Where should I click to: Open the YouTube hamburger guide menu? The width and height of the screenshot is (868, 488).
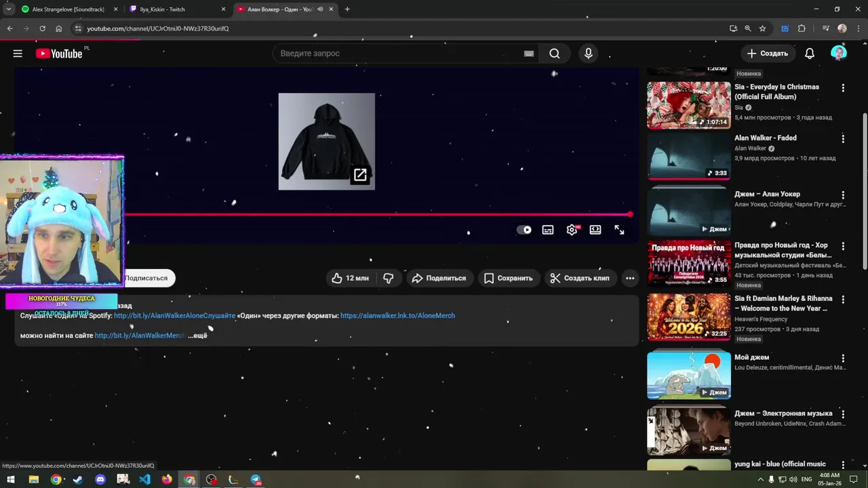coord(18,54)
